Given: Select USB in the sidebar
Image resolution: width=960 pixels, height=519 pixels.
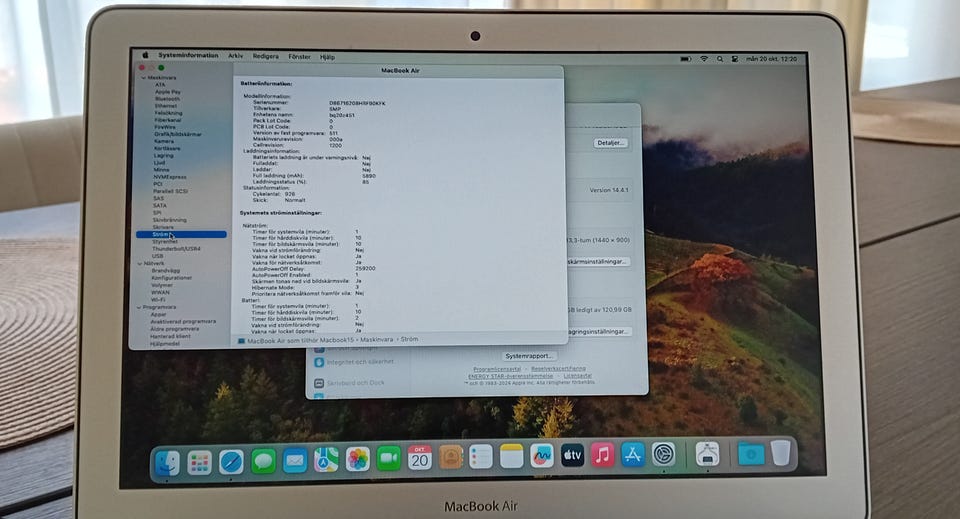Looking at the screenshot, I should (157, 256).
